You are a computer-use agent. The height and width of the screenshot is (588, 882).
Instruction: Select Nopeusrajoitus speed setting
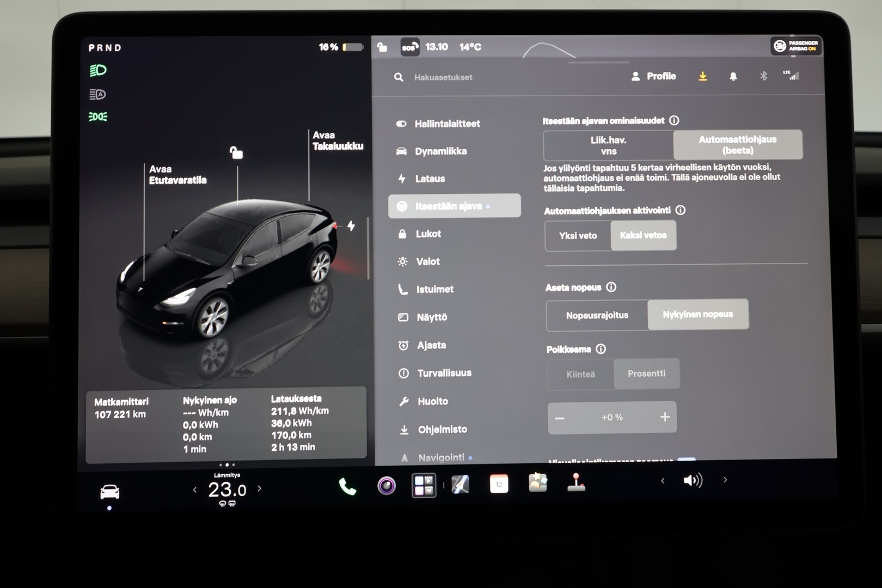point(597,315)
